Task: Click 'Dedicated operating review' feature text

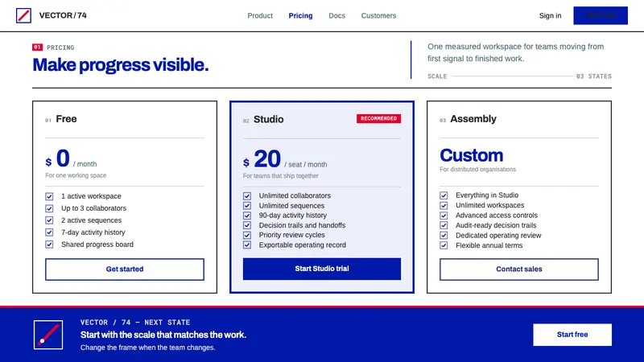Action: pos(498,236)
